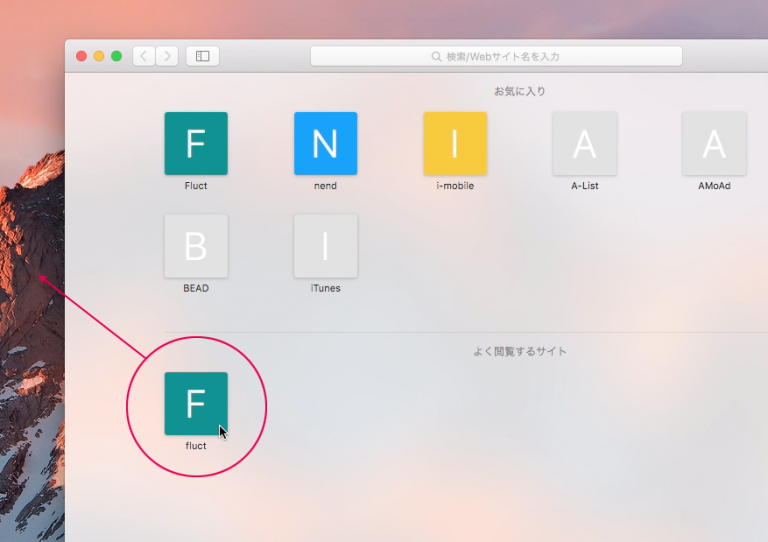The width and height of the screenshot is (768, 542).
Task: Open the AMoAd favorite tile
Action: coord(714,143)
